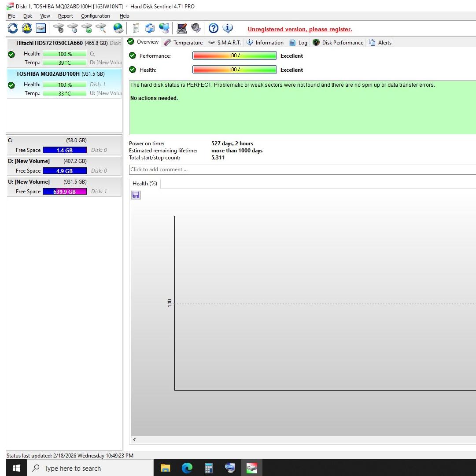Click the Refresh disk status toolbar icon

pyautogui.click(x=13, y=28)
